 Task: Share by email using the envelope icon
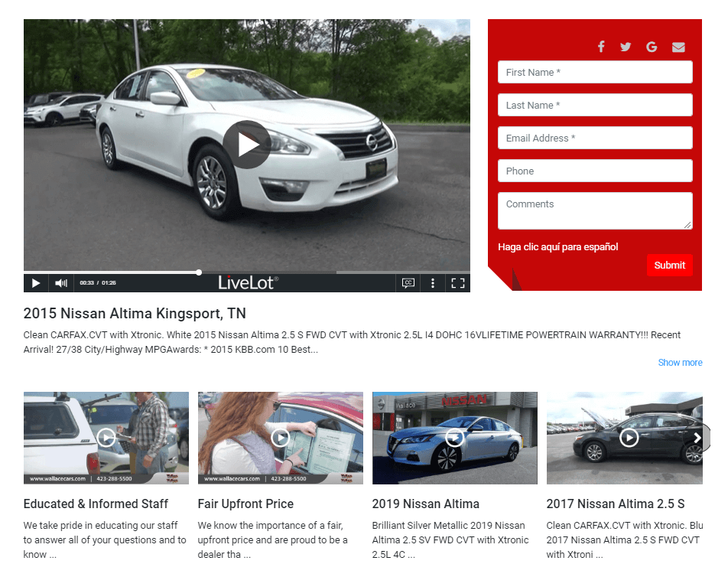[678, 47]
